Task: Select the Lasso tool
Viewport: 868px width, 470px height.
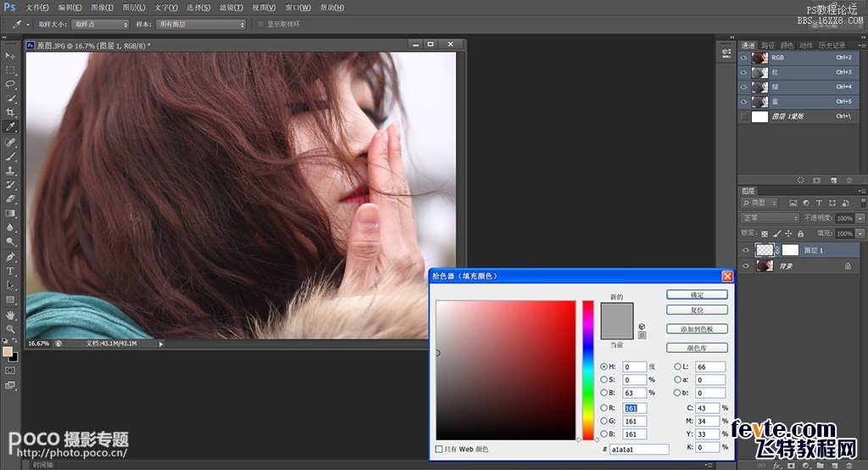Action: point(10,84)
